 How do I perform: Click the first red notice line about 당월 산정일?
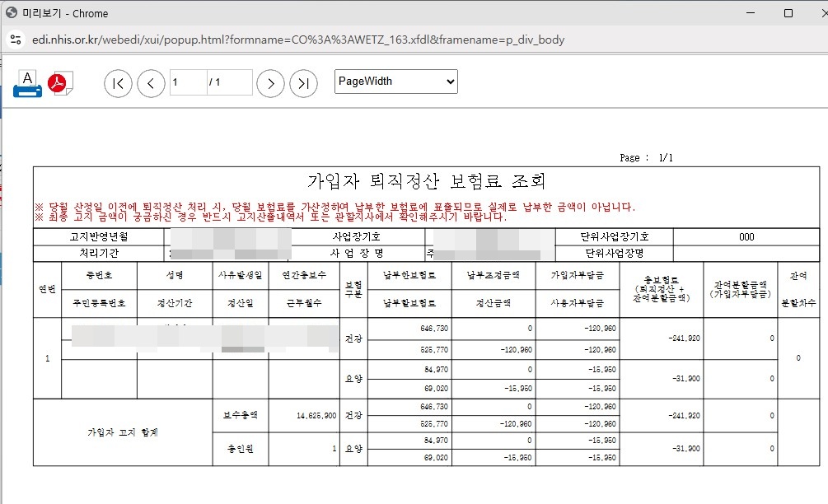[334, 207]
